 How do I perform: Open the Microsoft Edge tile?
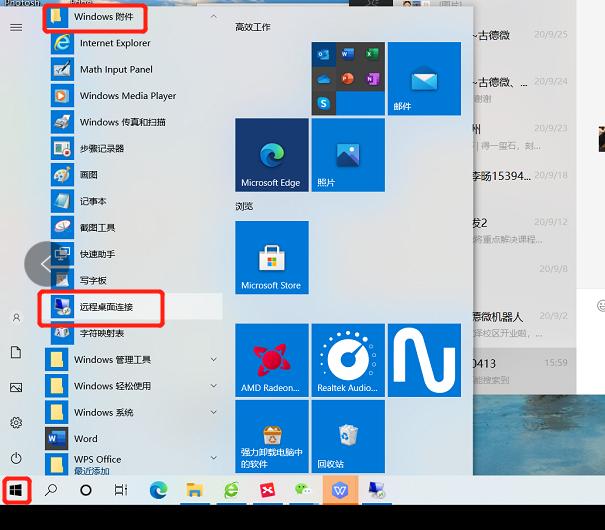272,155
